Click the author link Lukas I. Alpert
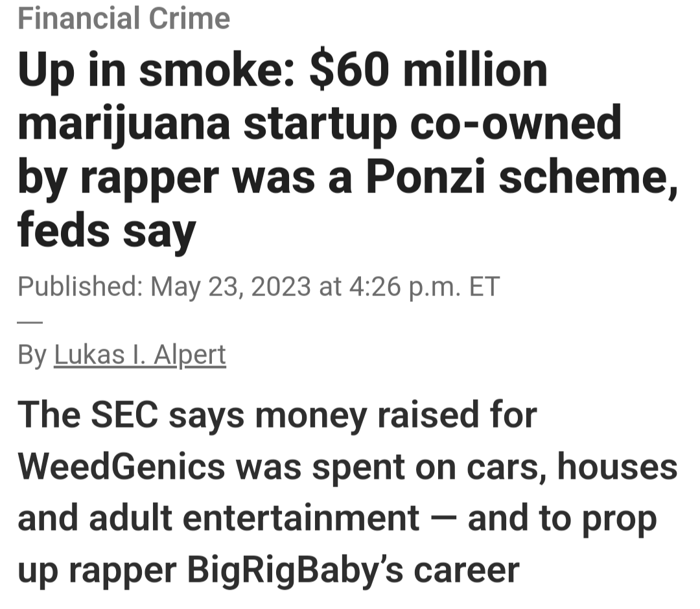The height and width of the screenshot is (609, 700). coord(140,355)
